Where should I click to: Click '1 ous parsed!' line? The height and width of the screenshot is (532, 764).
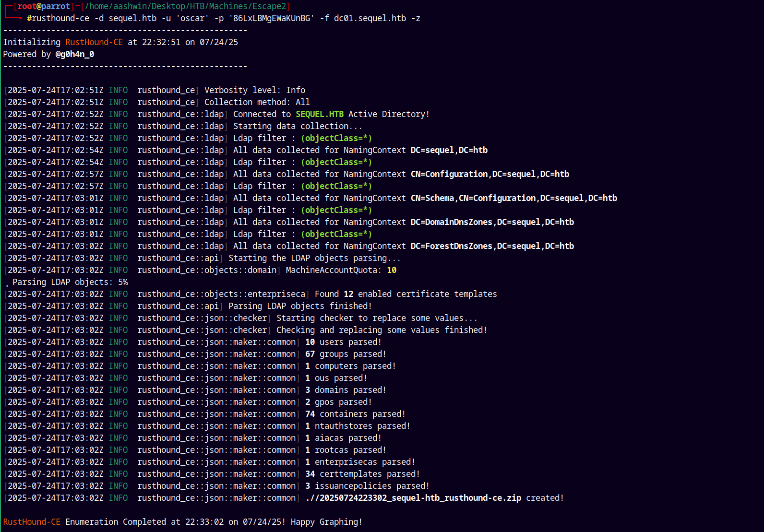coord(336,378)
